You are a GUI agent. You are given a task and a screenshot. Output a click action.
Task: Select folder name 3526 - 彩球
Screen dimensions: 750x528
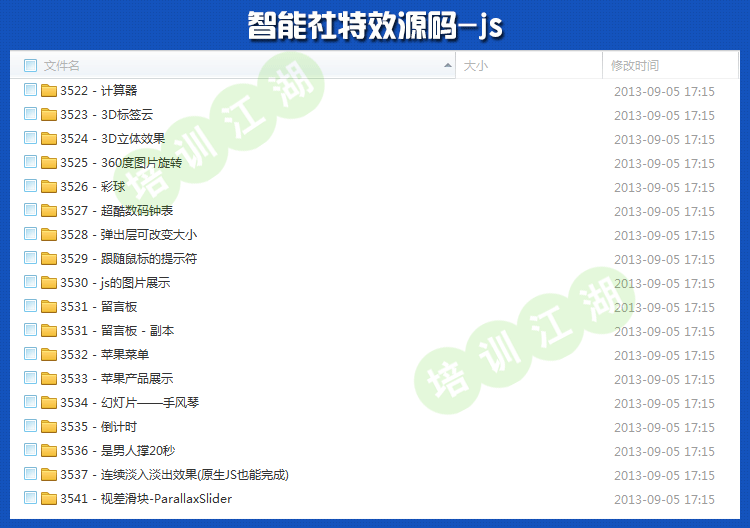(x=93, y=187)
